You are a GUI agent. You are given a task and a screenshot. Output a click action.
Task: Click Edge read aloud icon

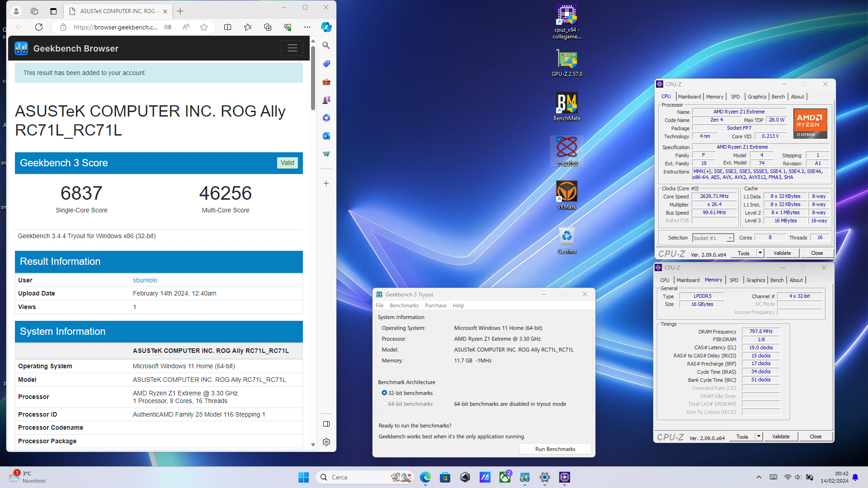tap(186, 27)
